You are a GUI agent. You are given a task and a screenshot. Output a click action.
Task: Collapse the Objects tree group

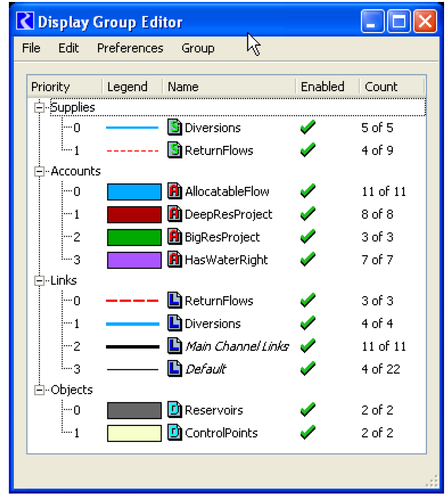pyautogui.click(x=39, y=390)
